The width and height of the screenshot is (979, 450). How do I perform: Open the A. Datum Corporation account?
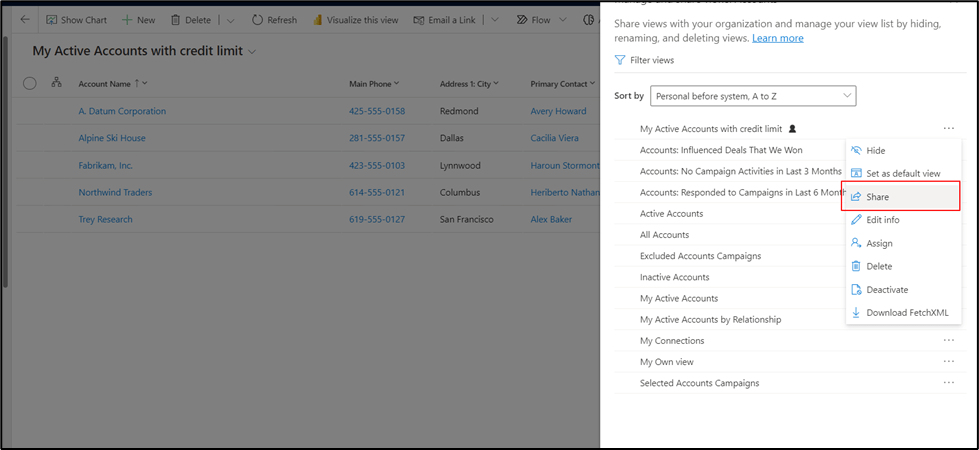pos(122,111)
